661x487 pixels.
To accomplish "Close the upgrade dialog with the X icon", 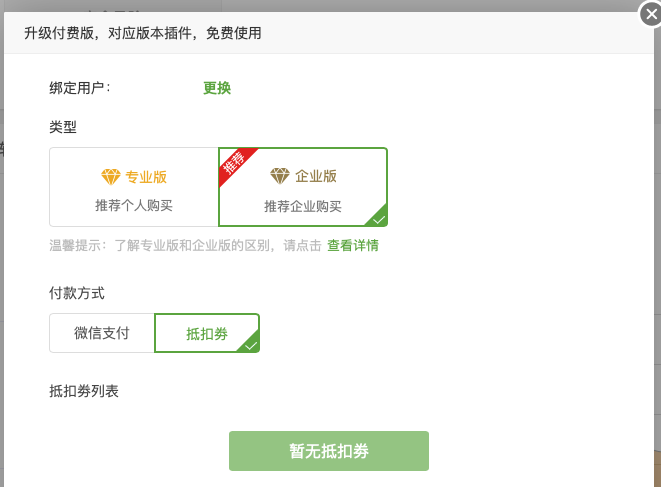I will coord(651,14).
